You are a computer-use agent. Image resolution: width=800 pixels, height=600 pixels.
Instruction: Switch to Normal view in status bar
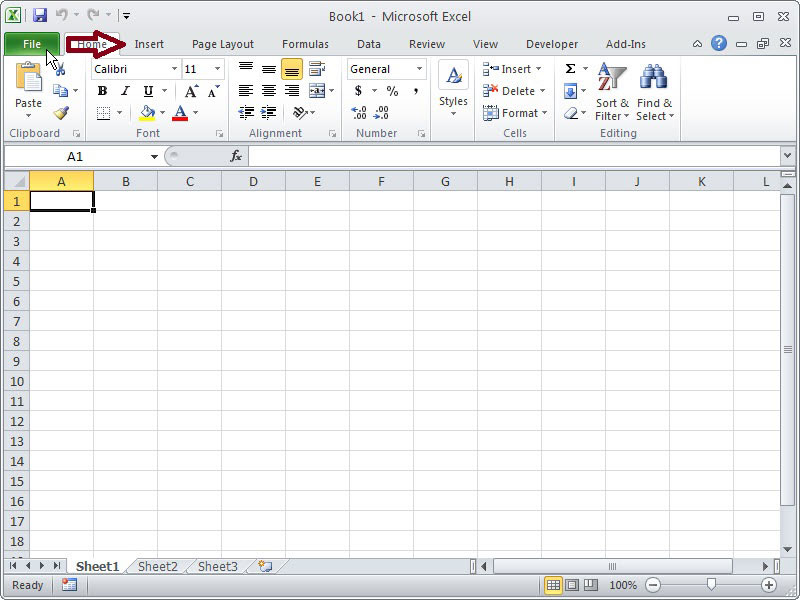[553, 585]
